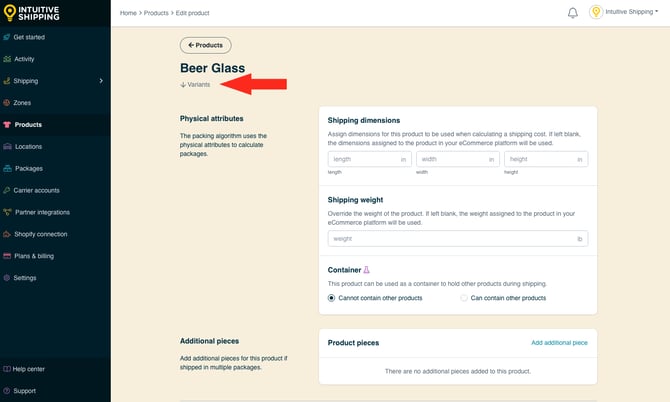Viewport: 670px width, 402px height.
Task: Click the notification bell icon
Action: click(573, 13)
